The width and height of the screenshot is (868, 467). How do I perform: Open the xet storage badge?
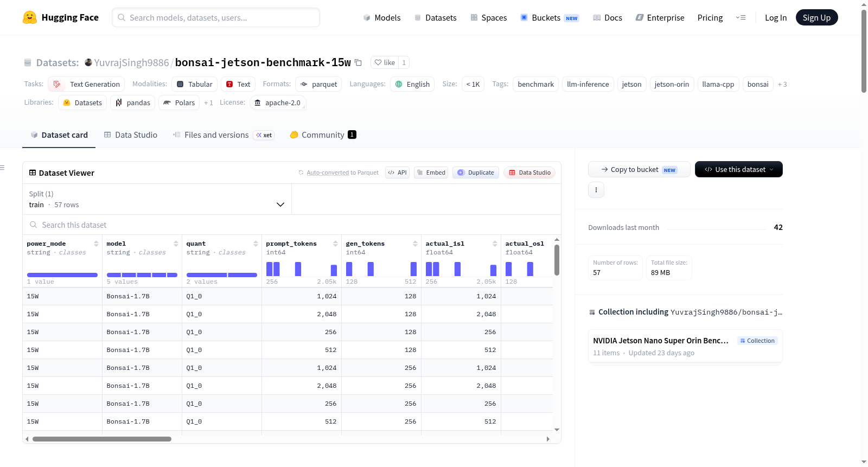pyautogui.click(x=264, y=135)
